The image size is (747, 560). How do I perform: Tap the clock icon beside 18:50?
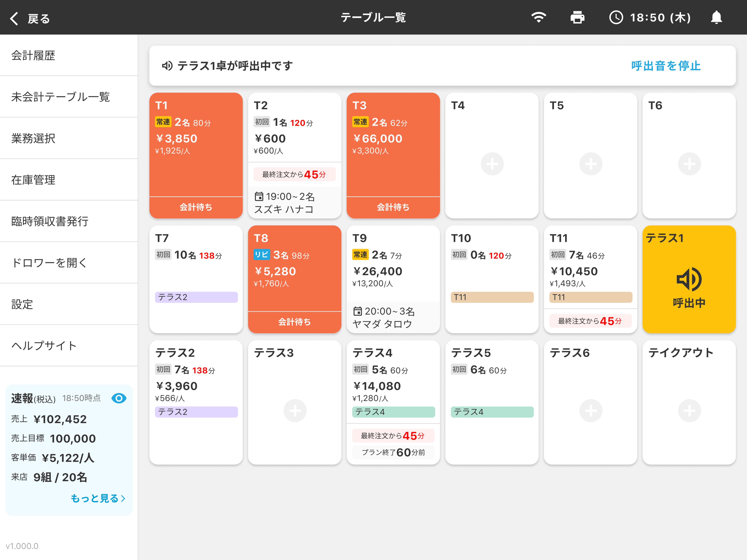pos(616,17)
